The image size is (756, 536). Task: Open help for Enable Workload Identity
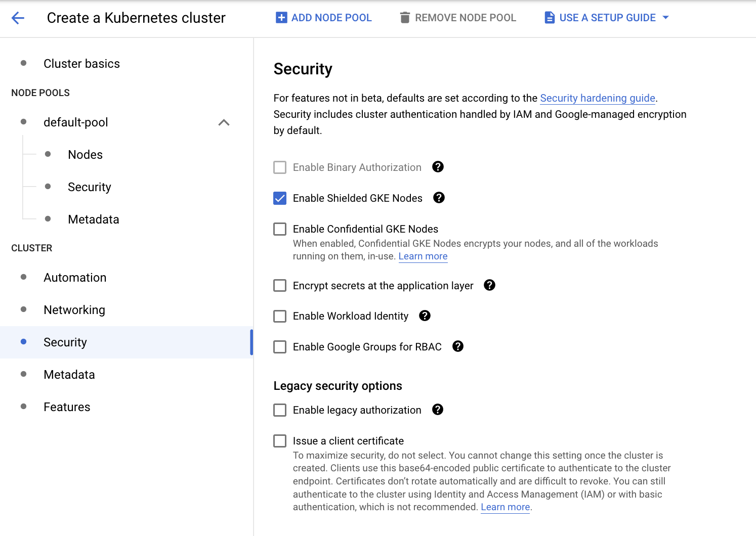point(425,316)
